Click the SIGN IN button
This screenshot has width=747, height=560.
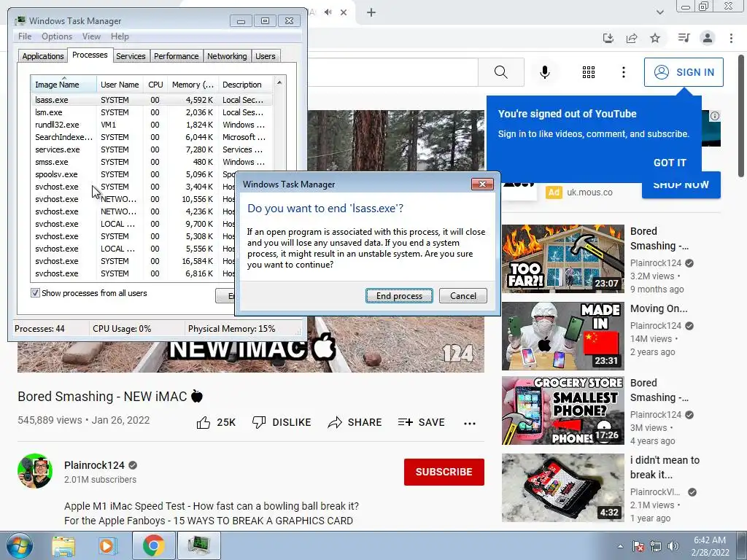684,72
